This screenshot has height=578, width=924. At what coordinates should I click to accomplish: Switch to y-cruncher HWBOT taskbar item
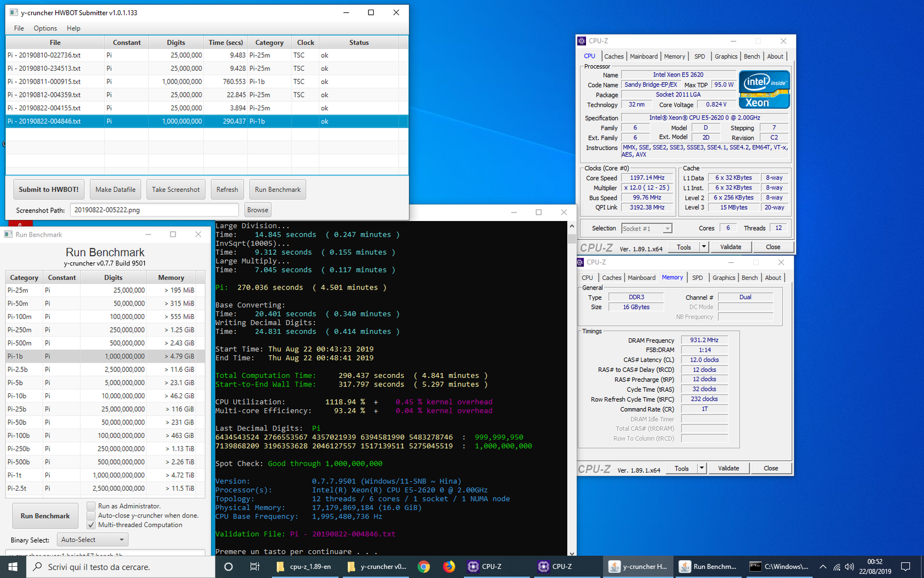pyautogui.click(x=638, y=566)
